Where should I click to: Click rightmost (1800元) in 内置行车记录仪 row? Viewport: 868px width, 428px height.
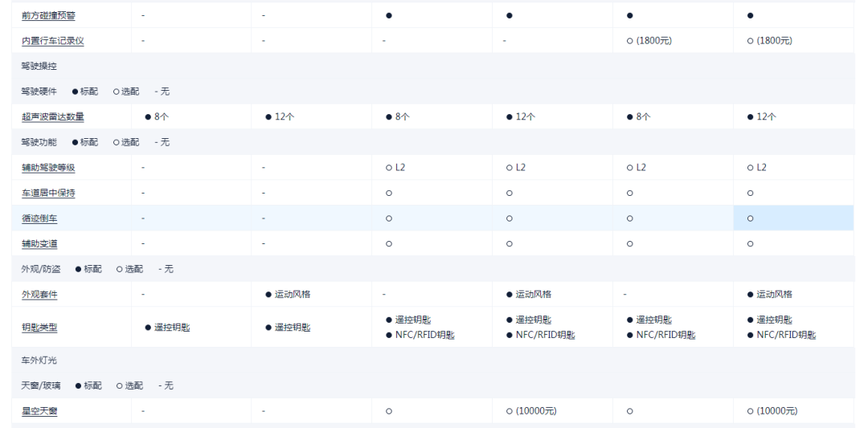[x=775, y=41]
